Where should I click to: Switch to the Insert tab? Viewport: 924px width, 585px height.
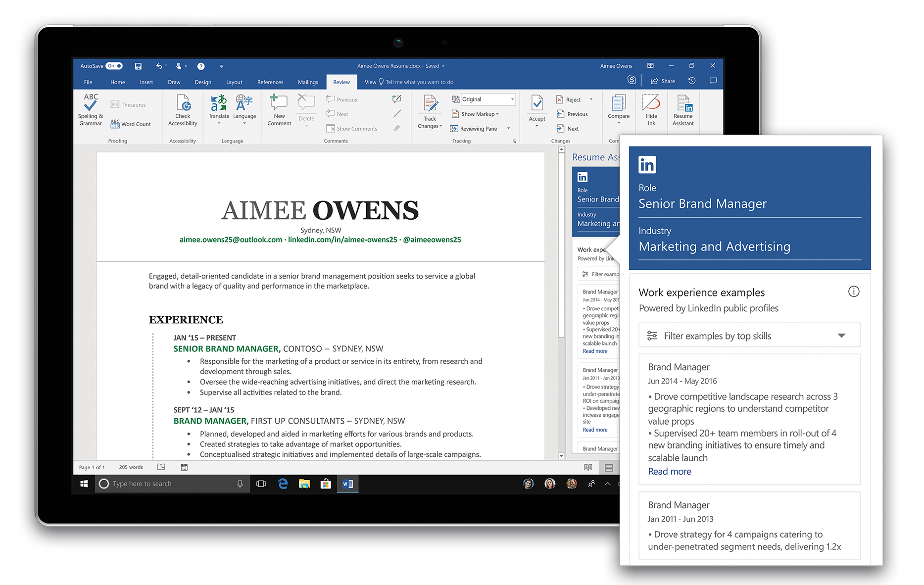pos(146,82)
